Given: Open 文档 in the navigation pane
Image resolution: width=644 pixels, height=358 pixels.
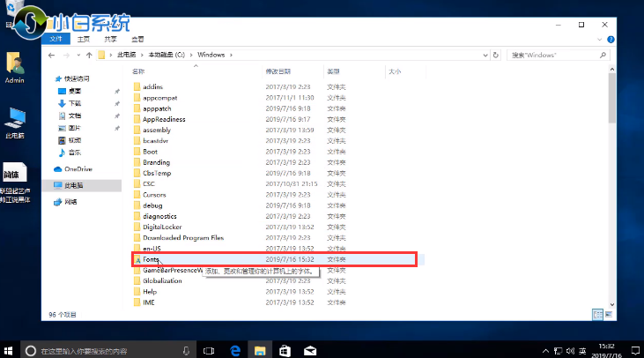Looking at the screenshot, I should click(x=75, y=116).
